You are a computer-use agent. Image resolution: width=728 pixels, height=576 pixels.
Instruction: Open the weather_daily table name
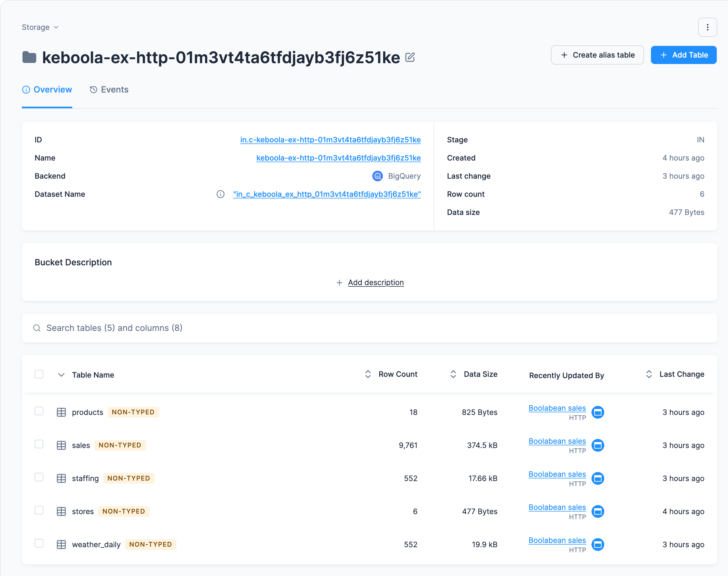point(96,545)
